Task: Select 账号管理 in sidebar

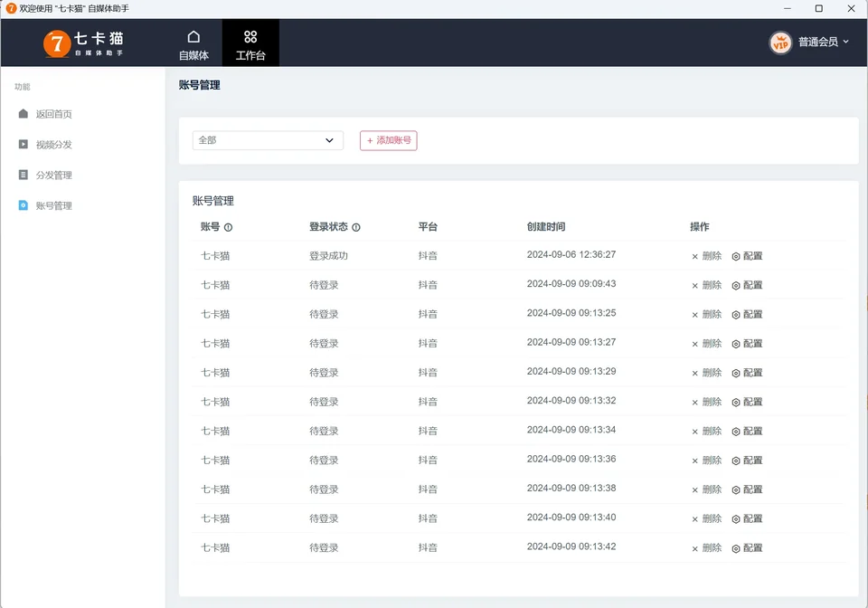Action: point(45,205)
